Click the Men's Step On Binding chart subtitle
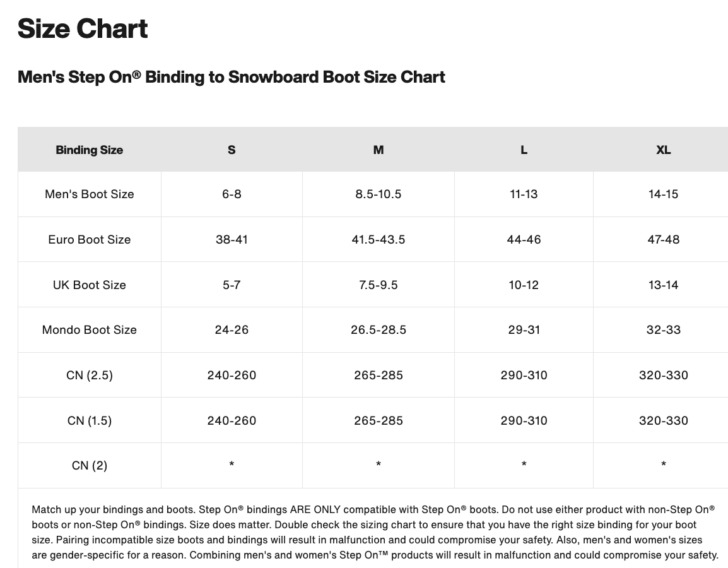Viewport: 728px width, 568px height. pos(231,77)
